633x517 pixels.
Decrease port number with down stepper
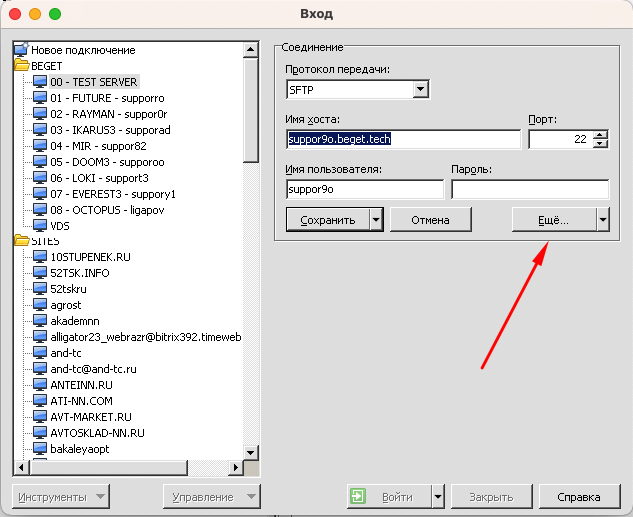[x=600, y=143]
